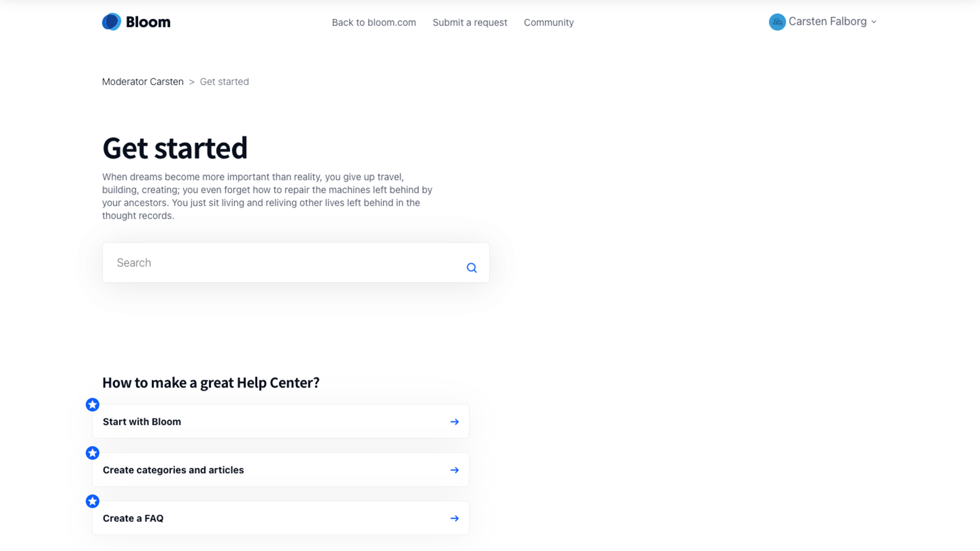Expand the user menu chevron
The height and width of the screenshot is (551, 980).
[x=874, y=22]
